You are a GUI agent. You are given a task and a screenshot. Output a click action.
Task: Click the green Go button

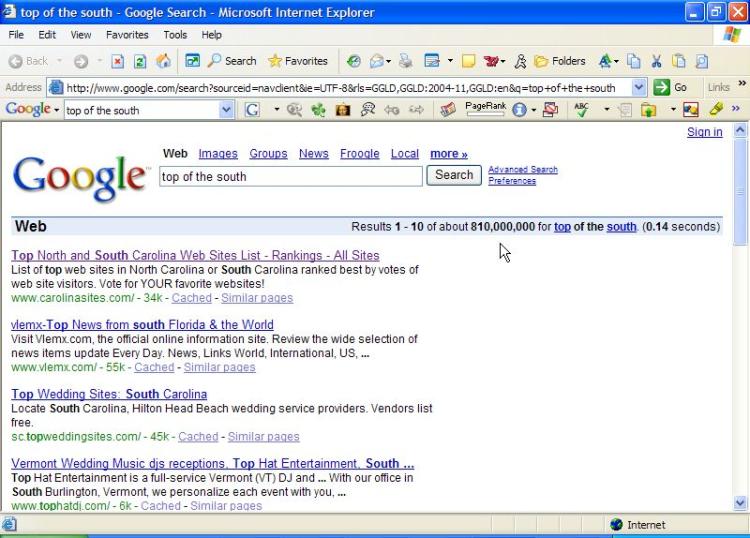pyautogui.click(x=671, y=88)
